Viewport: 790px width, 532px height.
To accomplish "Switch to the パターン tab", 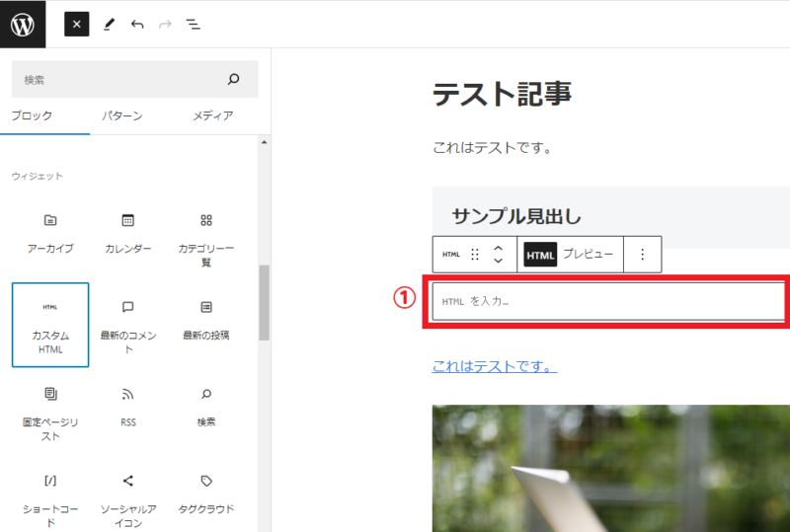I will (122, 115).
